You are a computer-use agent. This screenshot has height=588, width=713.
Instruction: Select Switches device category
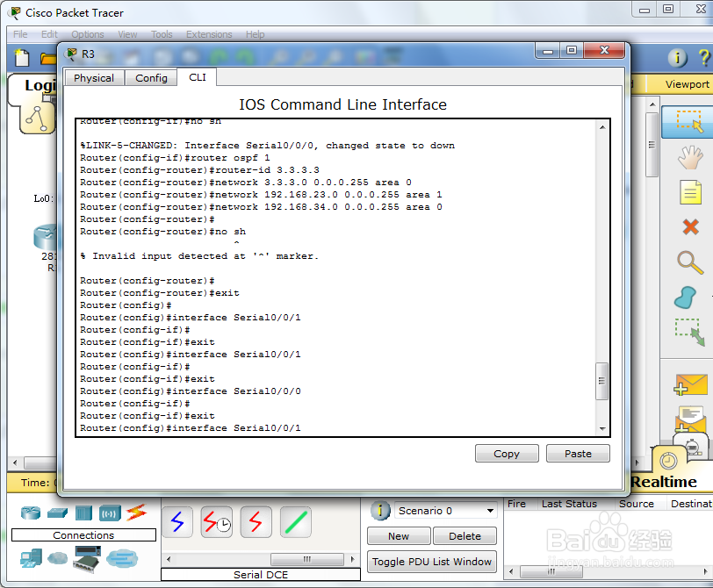(x=57, y=513)
